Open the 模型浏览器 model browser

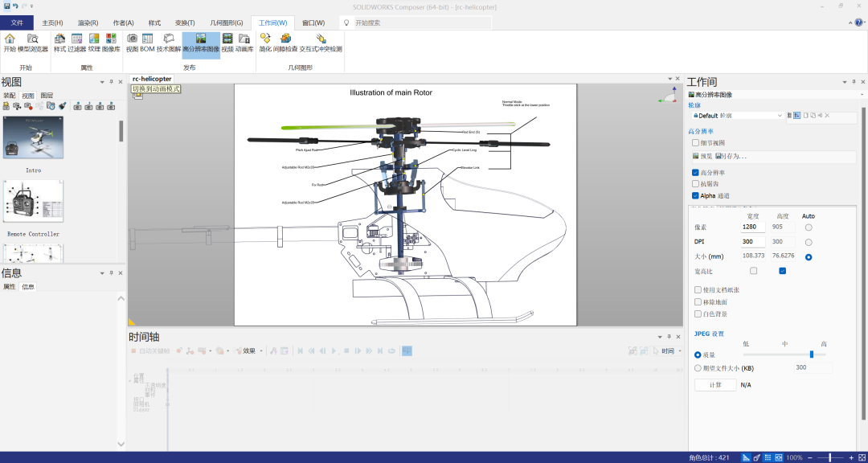tap(33, 39)
